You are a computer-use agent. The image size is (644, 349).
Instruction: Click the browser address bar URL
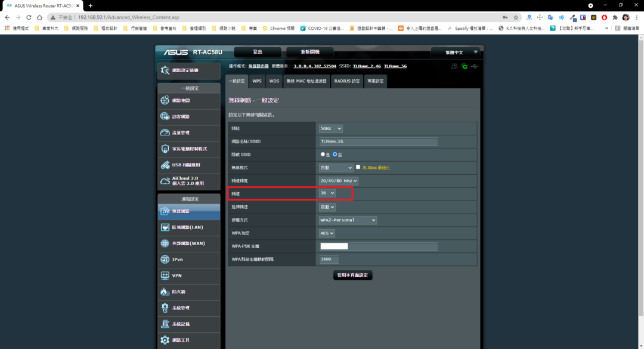(x=128, y=17)
